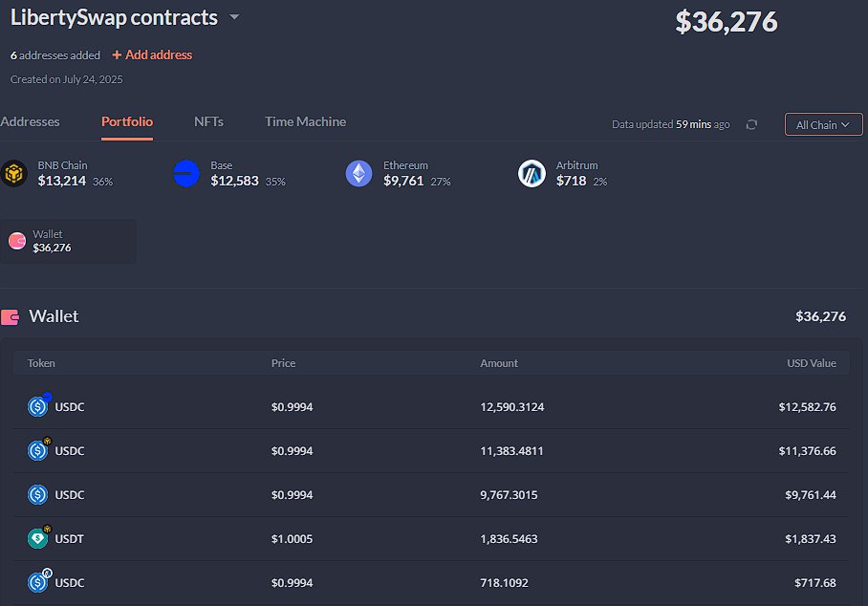This screenshot has width=868, height=606.
Task: Click the USDT token icon
Action: point(37,538)
